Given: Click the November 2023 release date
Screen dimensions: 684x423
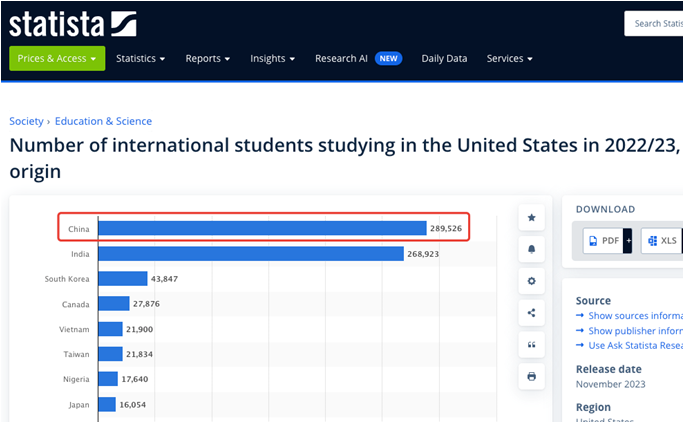Looking at the screenshot, I should (610, 384).
